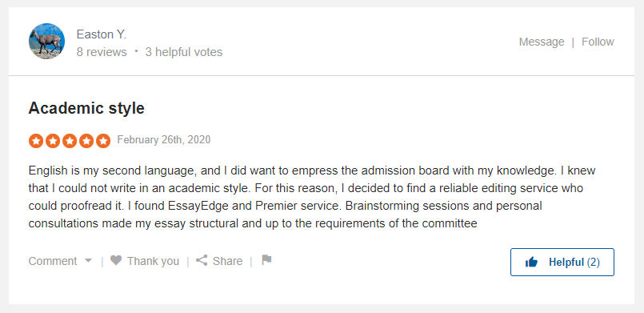This screenshot has width=644, height=313.
Task: Click the Thank you text
Action: [x=153, y=261]
